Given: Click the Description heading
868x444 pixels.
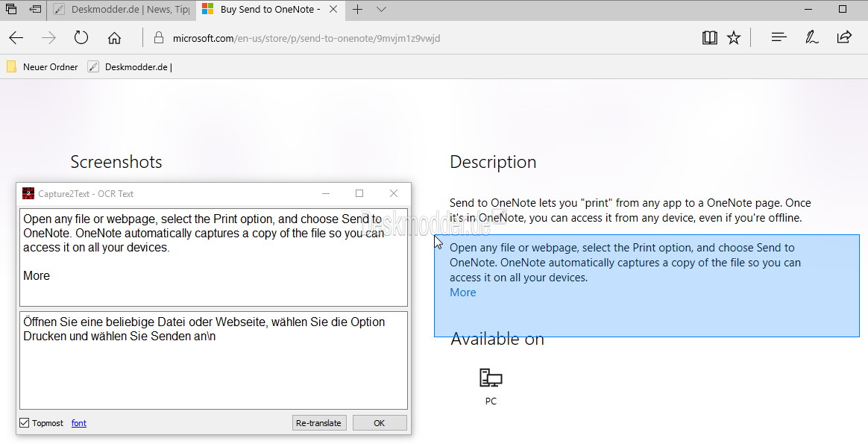Looking at the screenshot, I should coord(493,162).
